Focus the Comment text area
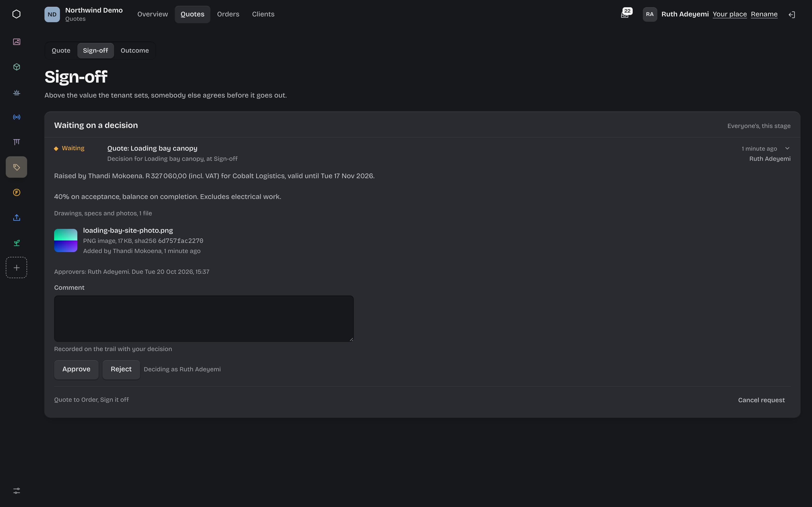The height and width of the screenshot is (507, 812). (x=204, y=318)
